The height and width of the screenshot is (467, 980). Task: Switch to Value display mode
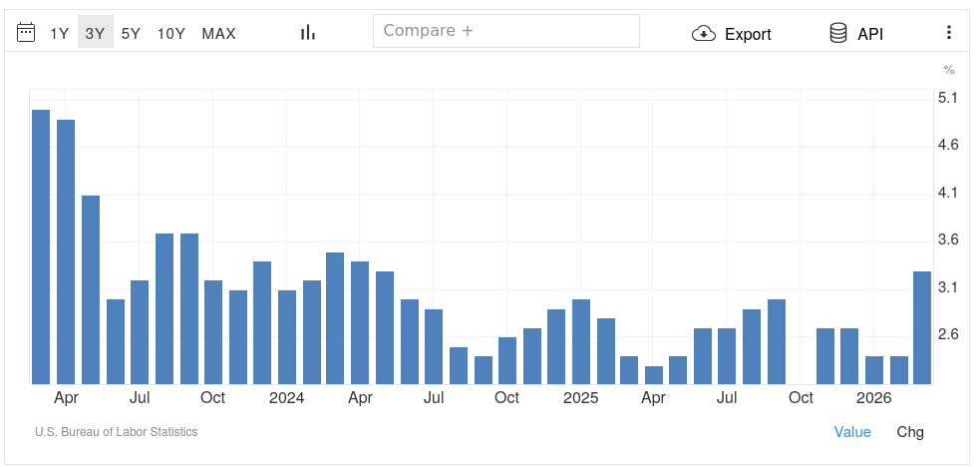(x=852, y=432)
